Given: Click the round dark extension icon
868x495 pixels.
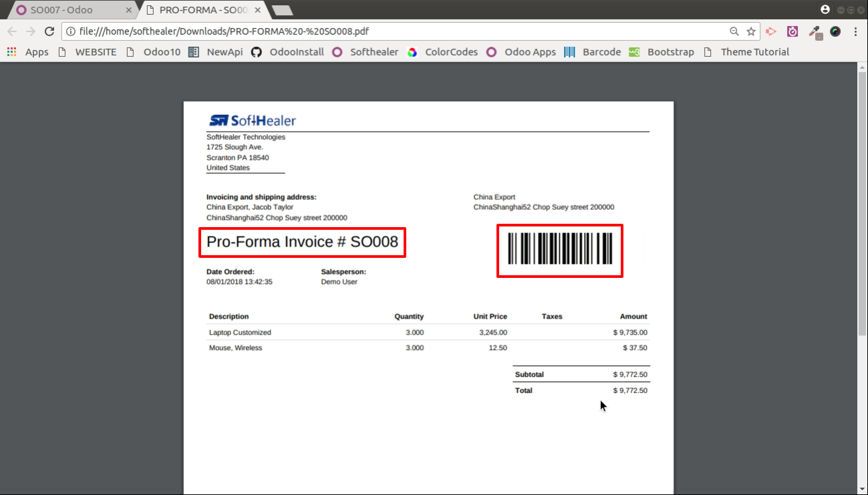Looking at the screenshot, I should tap(835, 31).
